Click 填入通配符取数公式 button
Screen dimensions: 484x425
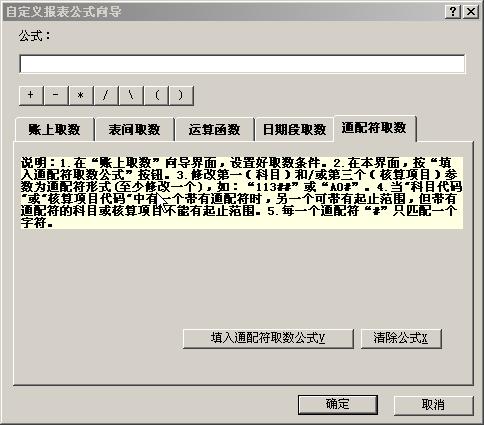click(x=268, y=339)
